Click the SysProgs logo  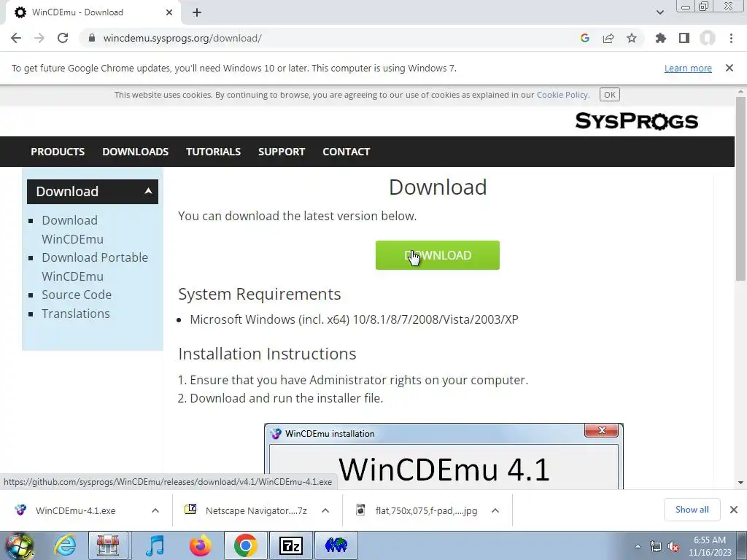pyautogui.click(x=636, y=121)
